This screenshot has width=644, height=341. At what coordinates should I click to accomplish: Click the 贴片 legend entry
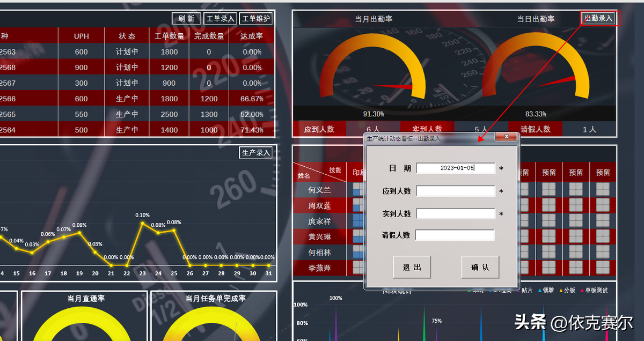526,290
